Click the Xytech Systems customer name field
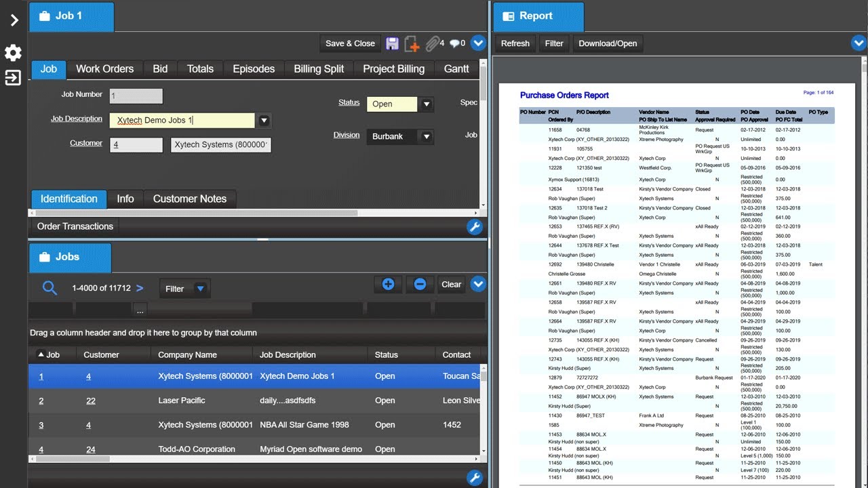Image resolution: width=868 pixels, height=488 pixels. (221, 145)
